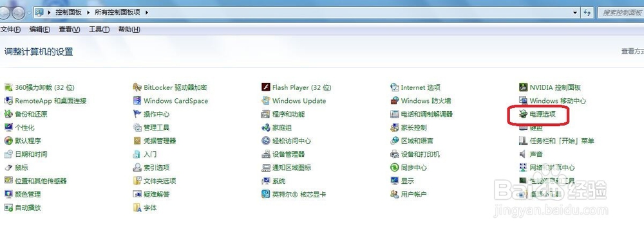Open the 索引选项 icon
This screenshot has height=232, width=644.
[x=137, y=168]
